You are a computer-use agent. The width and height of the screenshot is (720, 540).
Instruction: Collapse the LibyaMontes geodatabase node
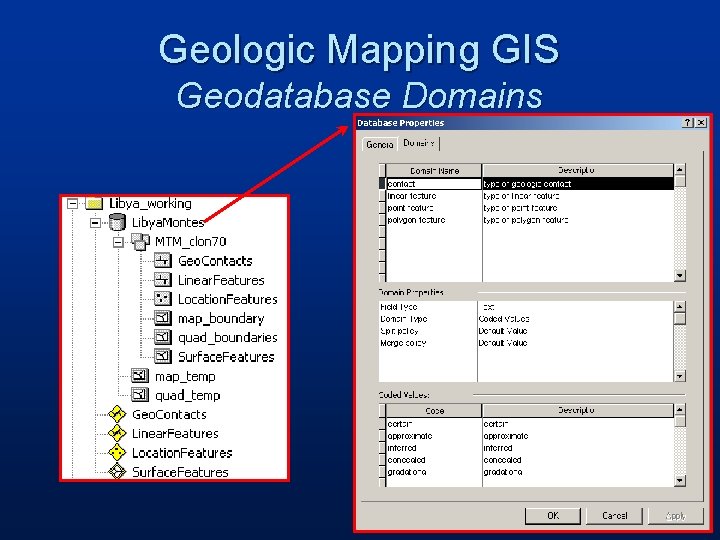pos(95,223)
